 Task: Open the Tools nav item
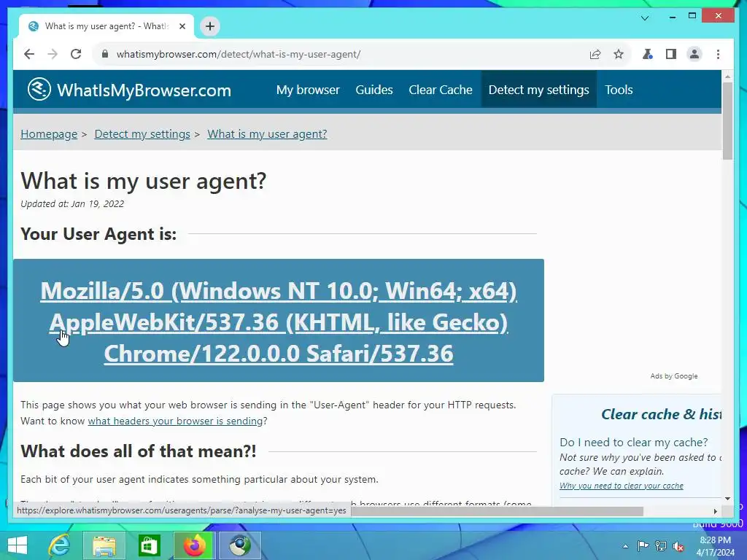click(619, 90)
